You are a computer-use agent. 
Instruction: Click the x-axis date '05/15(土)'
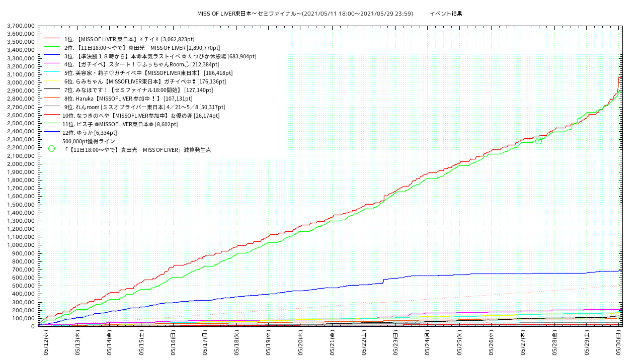[141, 343]
